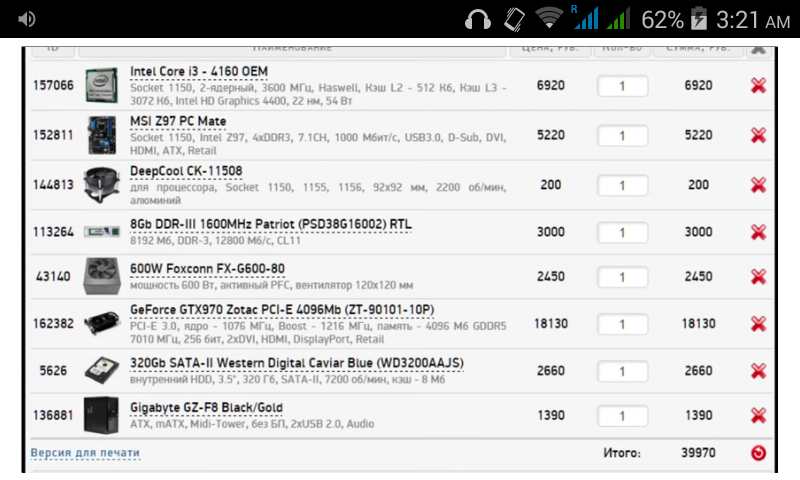Image resolution: width=800 pixels, height=480 pixels.
Task: Tap the Wi-Fi icon in status bar
Action: pos(549,18)
